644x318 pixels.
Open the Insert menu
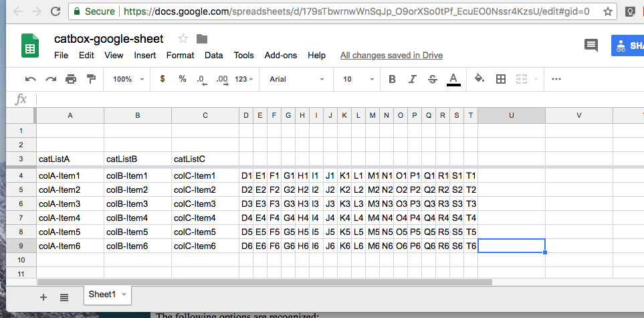pos(145,55)
